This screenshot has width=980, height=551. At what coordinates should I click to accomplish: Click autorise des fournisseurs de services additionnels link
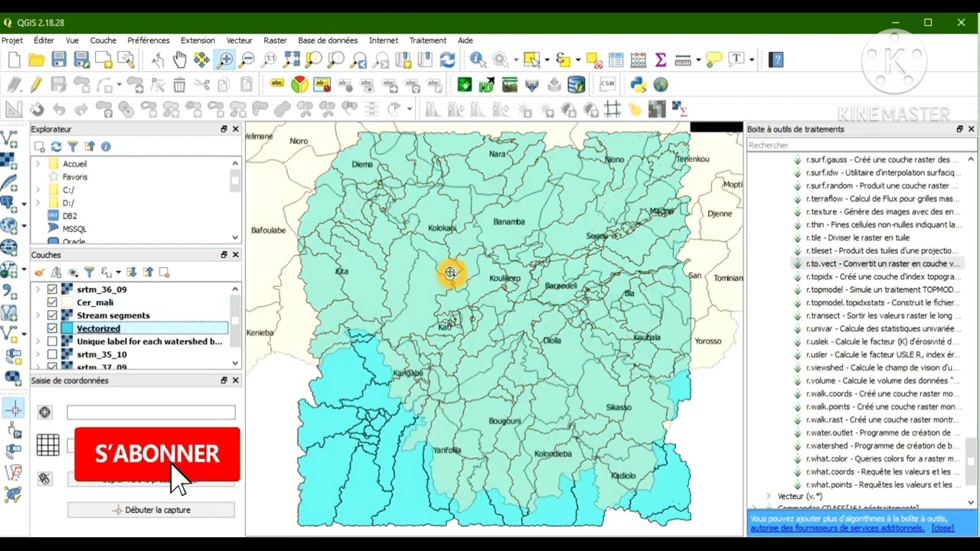[x=838, y=528]
